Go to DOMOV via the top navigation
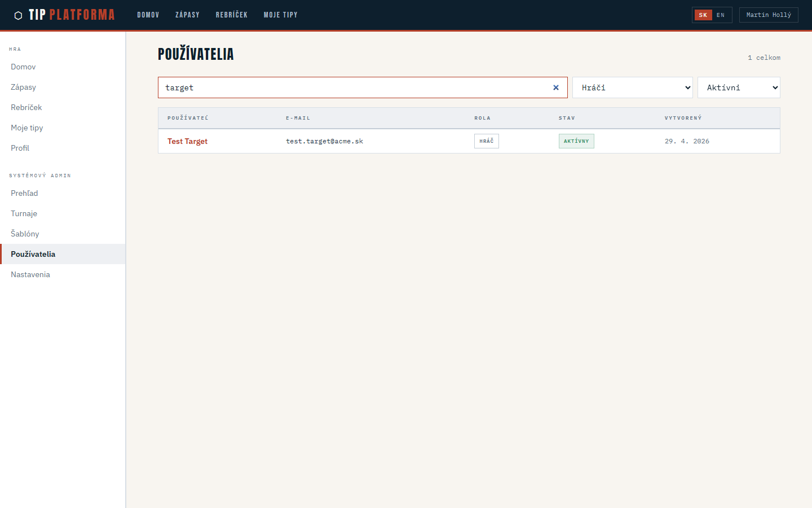Image resolution: width=812 pixels, height=508 pixels. pyautogui.click(x=148, y=15)
